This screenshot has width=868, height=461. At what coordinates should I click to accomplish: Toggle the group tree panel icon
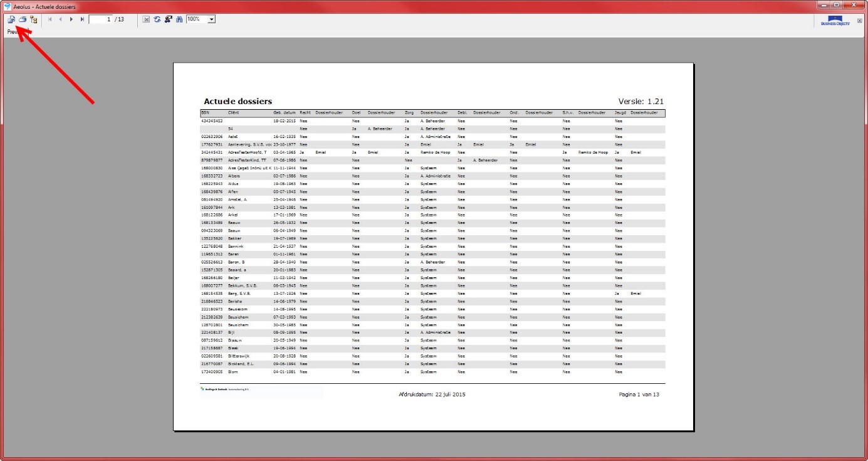(33, 19)
